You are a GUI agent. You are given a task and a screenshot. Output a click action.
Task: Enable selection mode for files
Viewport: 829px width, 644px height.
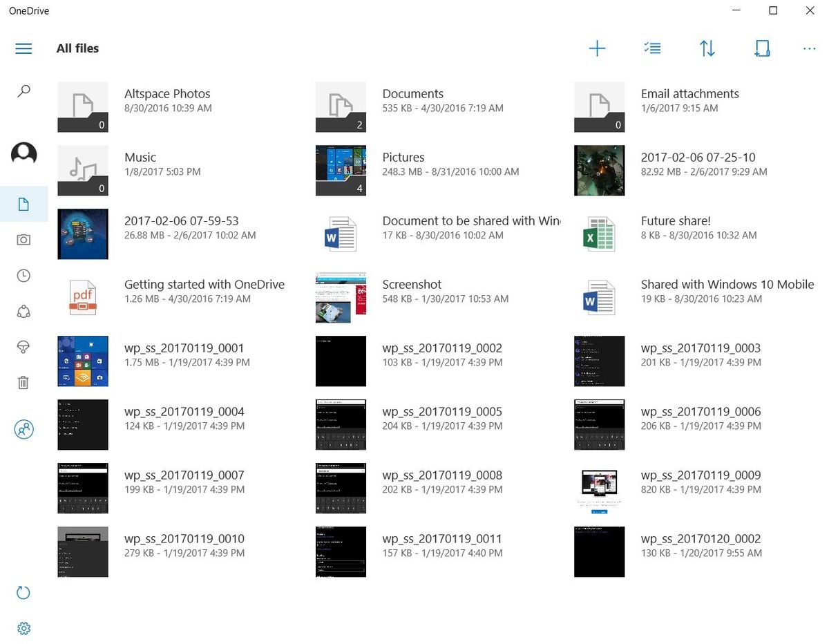click(x=652, y=48)
